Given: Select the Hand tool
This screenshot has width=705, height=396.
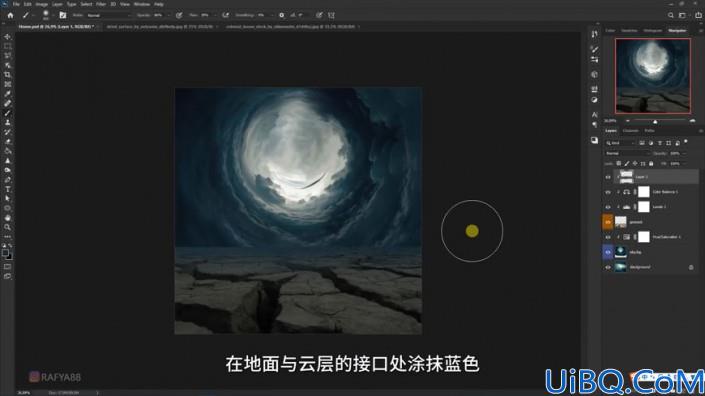Looking at the screenshot, I should [x=8, y=218].
